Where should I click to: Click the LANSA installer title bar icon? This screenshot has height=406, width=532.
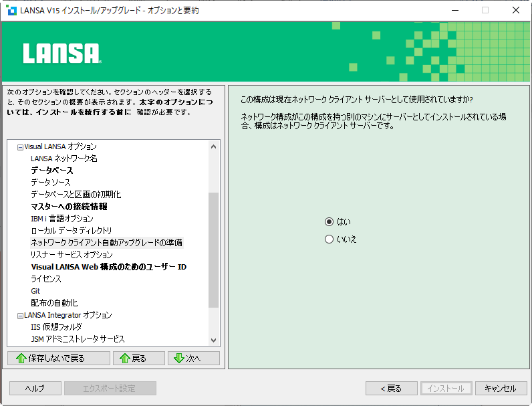[x=11, y=10]
